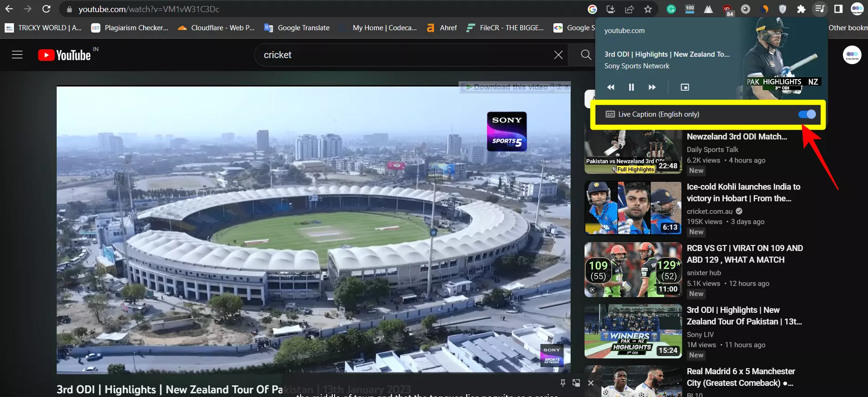
Task: Open the YouTube account avatar menu
Action: 852,55
